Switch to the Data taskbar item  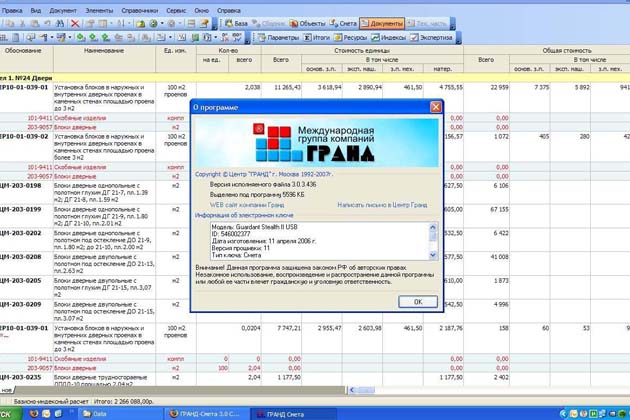pos(100,413)
